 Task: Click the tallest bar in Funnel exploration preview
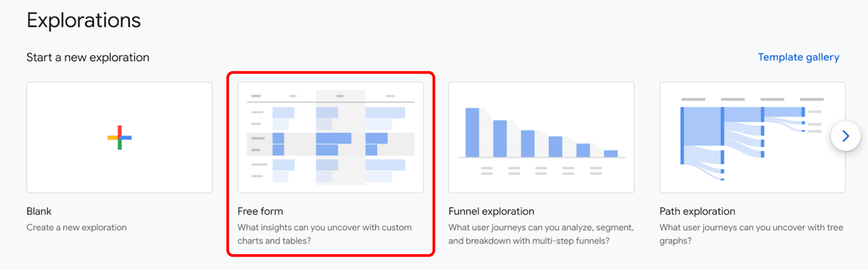[472, 132]
